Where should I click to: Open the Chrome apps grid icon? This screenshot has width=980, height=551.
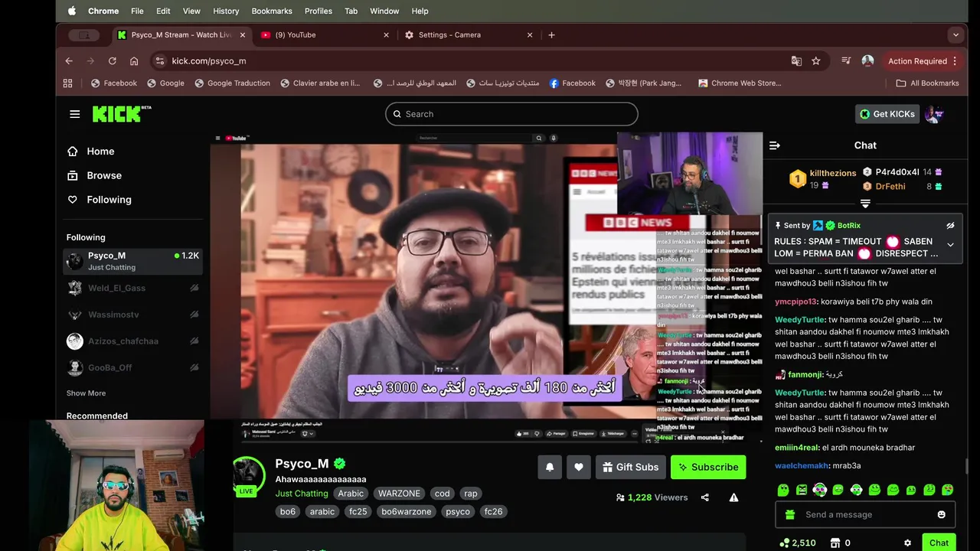pyautogui.click(x=67, y=83)
